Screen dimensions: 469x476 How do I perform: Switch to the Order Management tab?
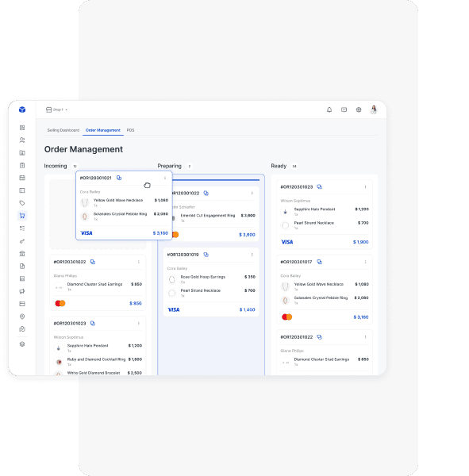103,130
